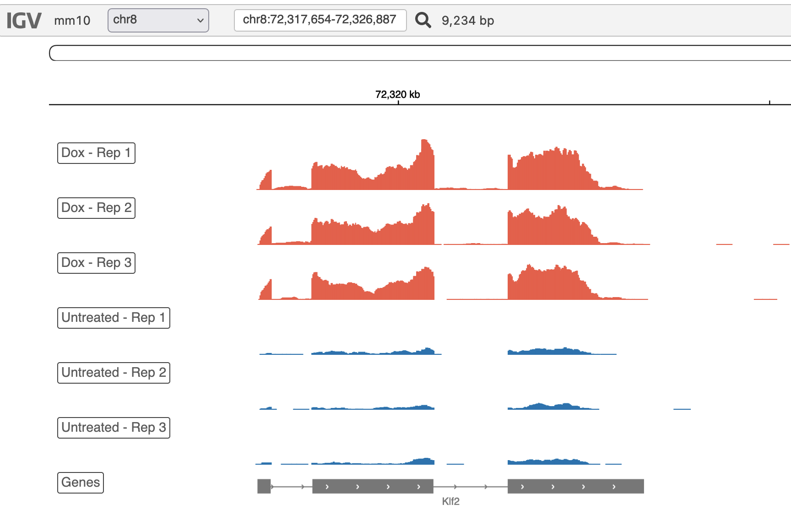Click the first small Klf2 exon block

click(264, 486)
